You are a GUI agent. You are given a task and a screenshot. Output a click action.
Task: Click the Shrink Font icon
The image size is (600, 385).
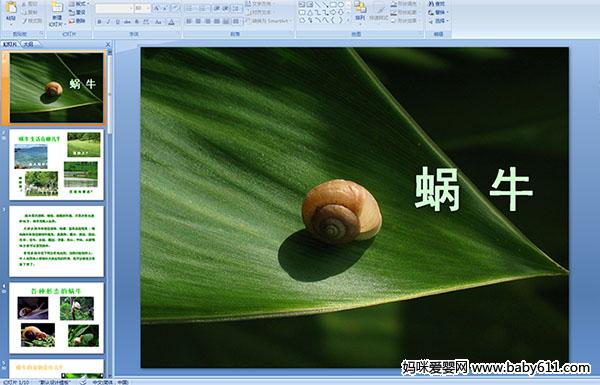[x=165, y=8]
